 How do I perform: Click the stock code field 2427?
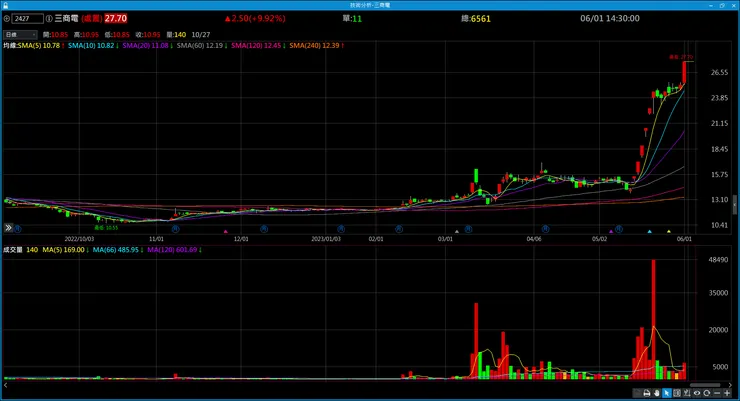(x=27, y=19)
